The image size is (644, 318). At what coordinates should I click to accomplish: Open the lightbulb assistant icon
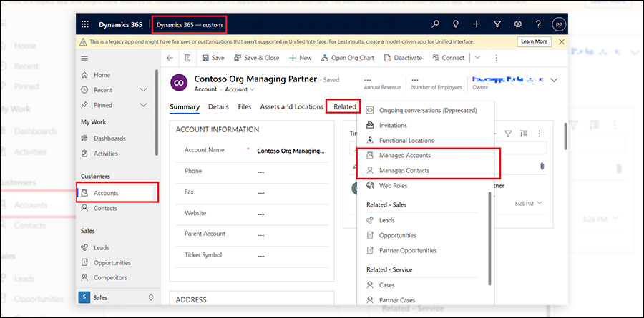[x=456, y=24]
